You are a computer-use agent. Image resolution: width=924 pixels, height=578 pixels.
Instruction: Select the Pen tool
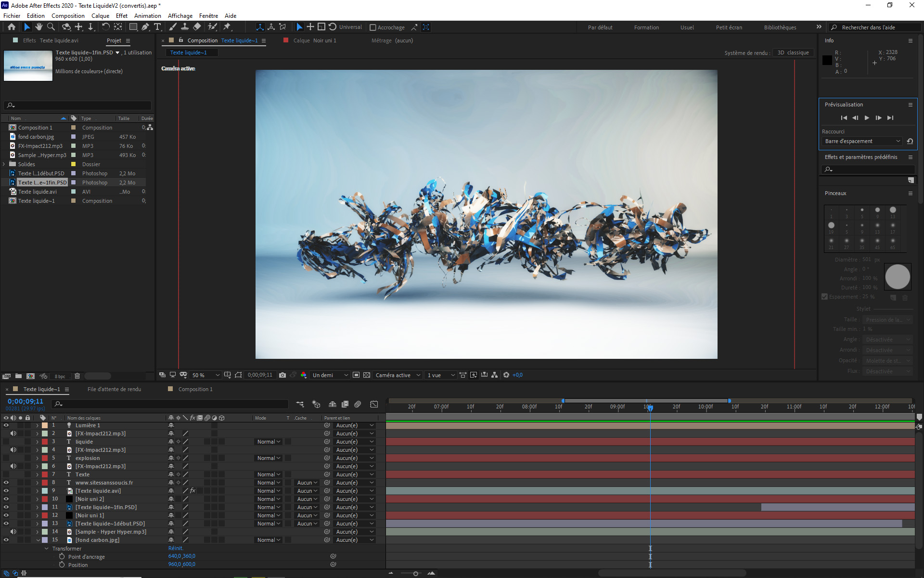click(x=145, y=27)
